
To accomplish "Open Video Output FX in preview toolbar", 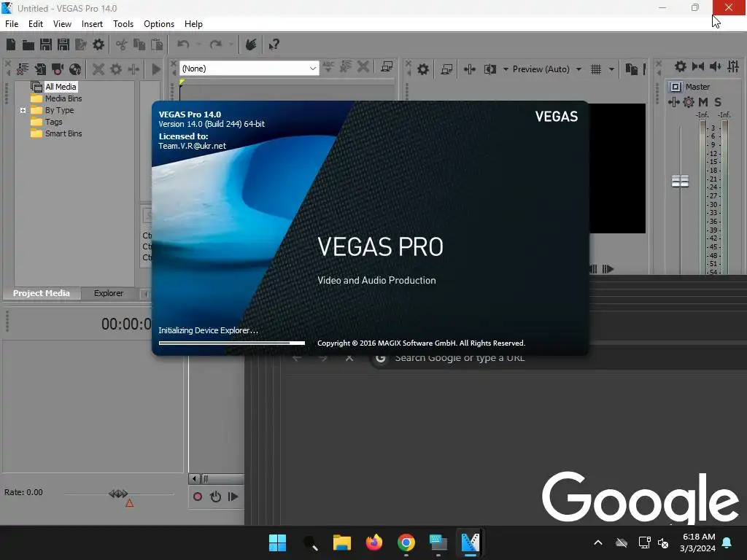I will pos(469,69).
